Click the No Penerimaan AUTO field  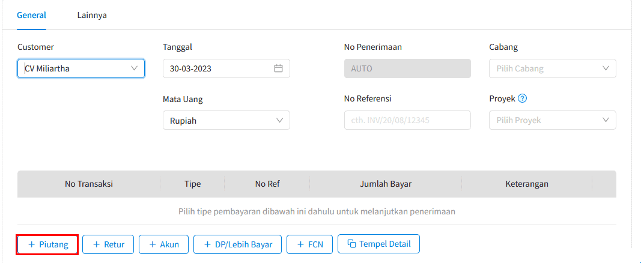coord(407,68)
